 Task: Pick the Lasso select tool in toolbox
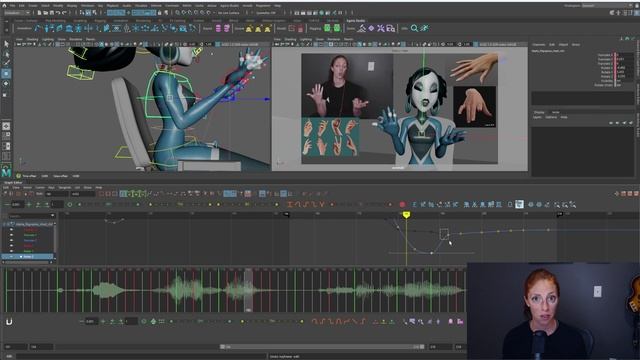[x=6, y=54]
